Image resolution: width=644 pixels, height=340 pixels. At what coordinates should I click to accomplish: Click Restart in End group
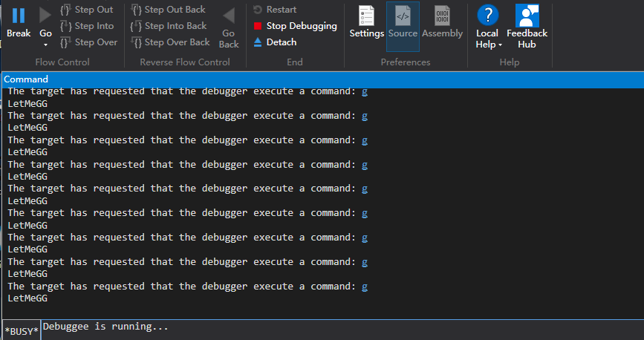(275, 10)
